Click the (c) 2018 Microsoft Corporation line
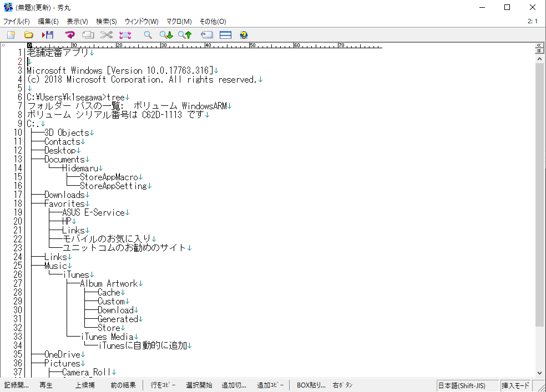546x392 pixels. (x=142, y=79)
